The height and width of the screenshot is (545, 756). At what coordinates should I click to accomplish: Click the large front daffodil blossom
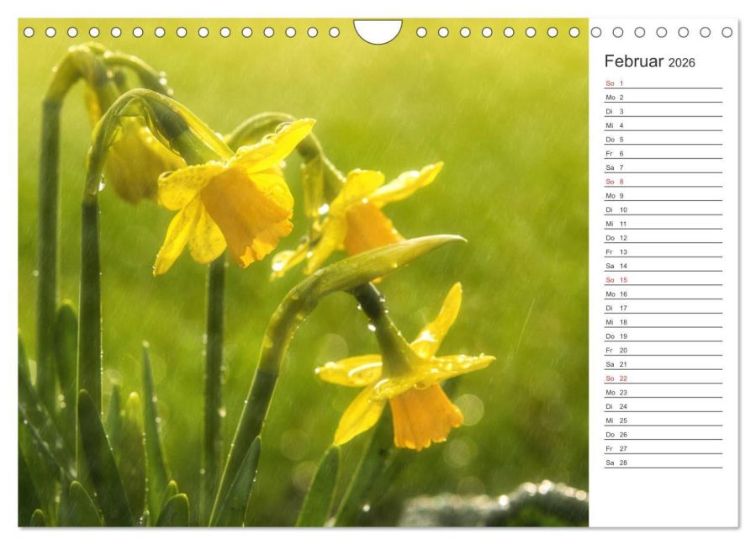coord(229,200)
